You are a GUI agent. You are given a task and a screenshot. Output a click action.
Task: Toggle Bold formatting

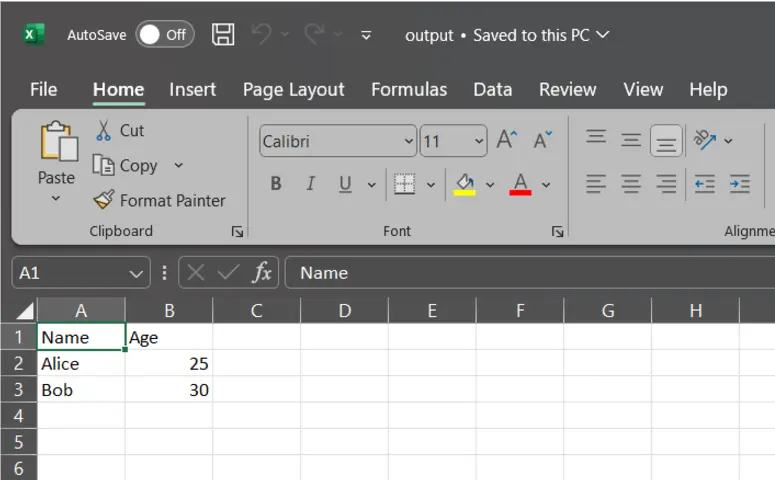tap(276, 184)
